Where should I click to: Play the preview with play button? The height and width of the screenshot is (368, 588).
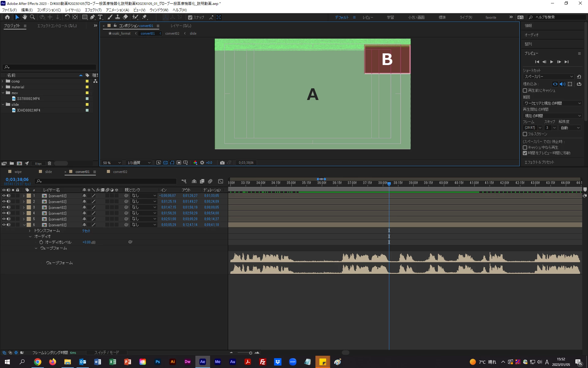click(552, 62)
